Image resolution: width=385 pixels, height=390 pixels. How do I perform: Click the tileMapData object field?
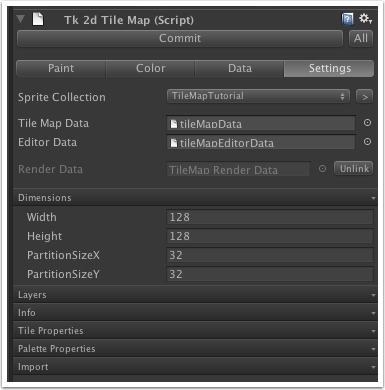click(x=261, y=123)
